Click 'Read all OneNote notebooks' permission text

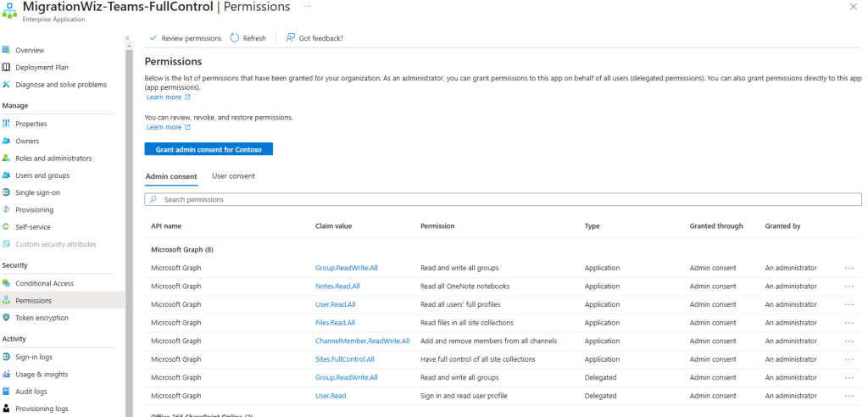pos(465,286)
